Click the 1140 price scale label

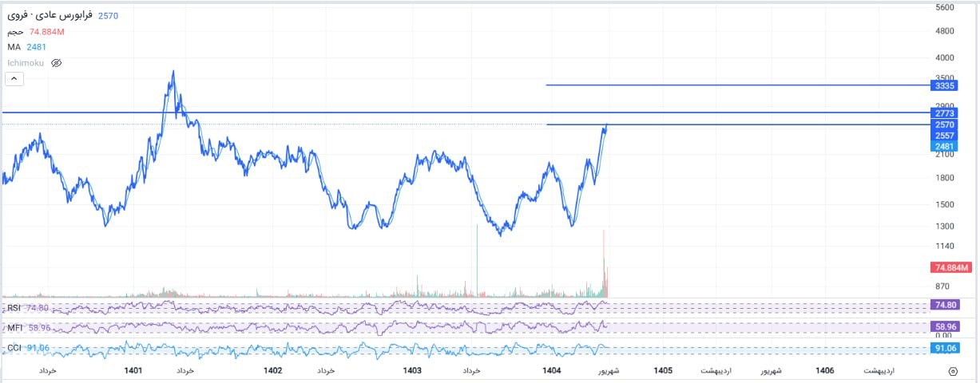(944, 246)
